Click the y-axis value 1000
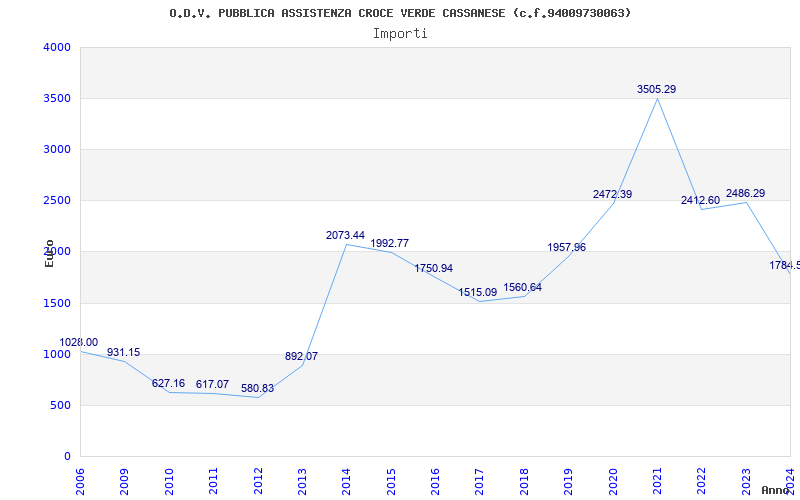This screenshot has width=800, height=500. (57, 355)
